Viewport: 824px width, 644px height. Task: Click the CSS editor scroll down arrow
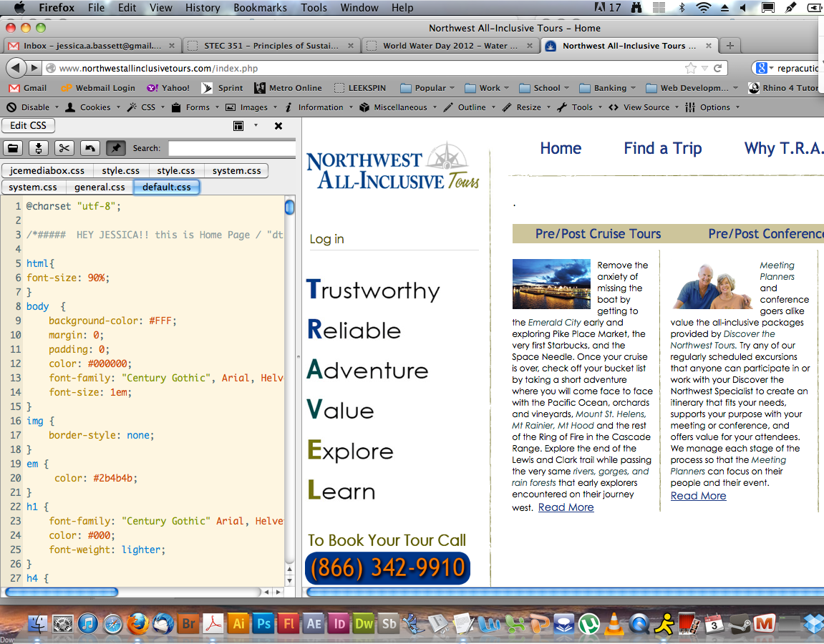[x=289, y=581]
